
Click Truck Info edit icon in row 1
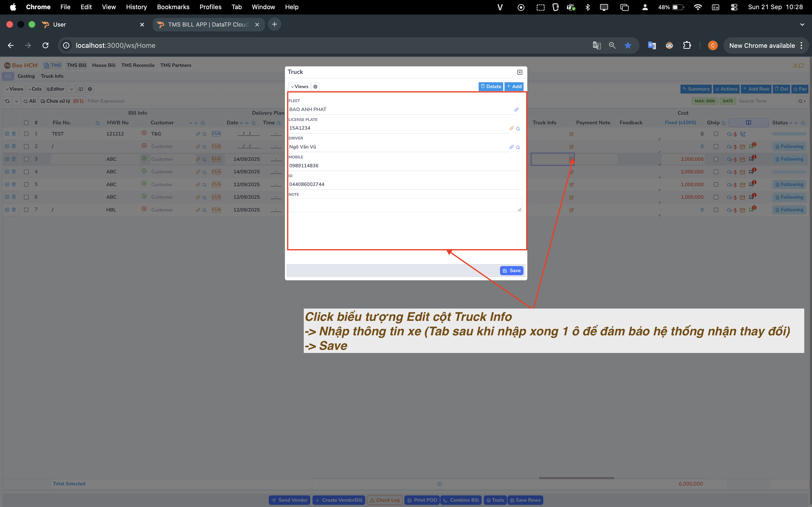[x=571, y=134]
